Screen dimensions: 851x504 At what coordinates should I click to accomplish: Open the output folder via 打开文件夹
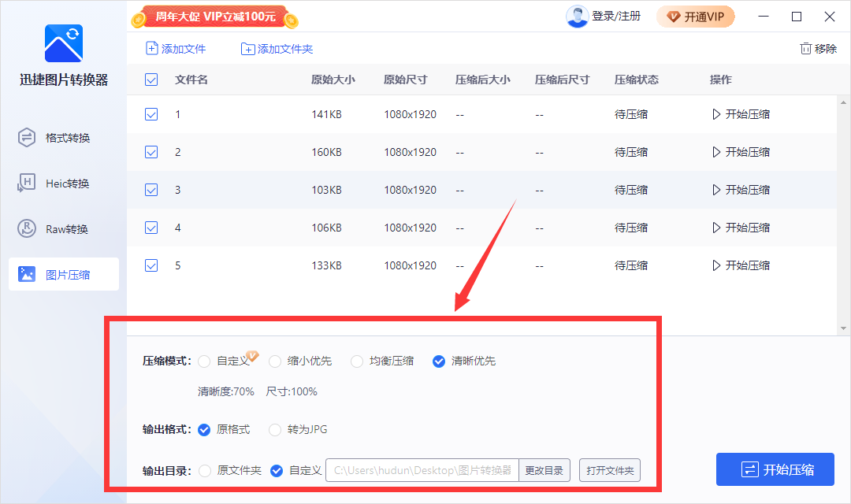(610, 470)
